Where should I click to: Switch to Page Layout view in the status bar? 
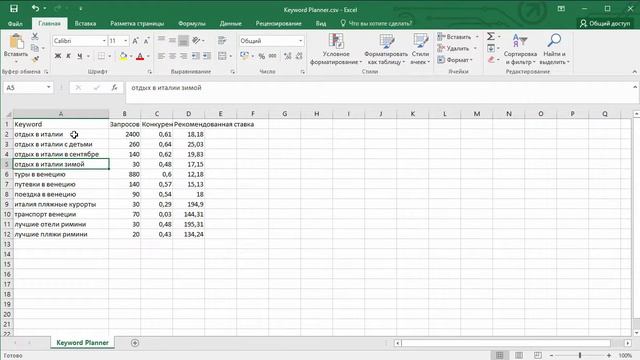tap(519, 356)
